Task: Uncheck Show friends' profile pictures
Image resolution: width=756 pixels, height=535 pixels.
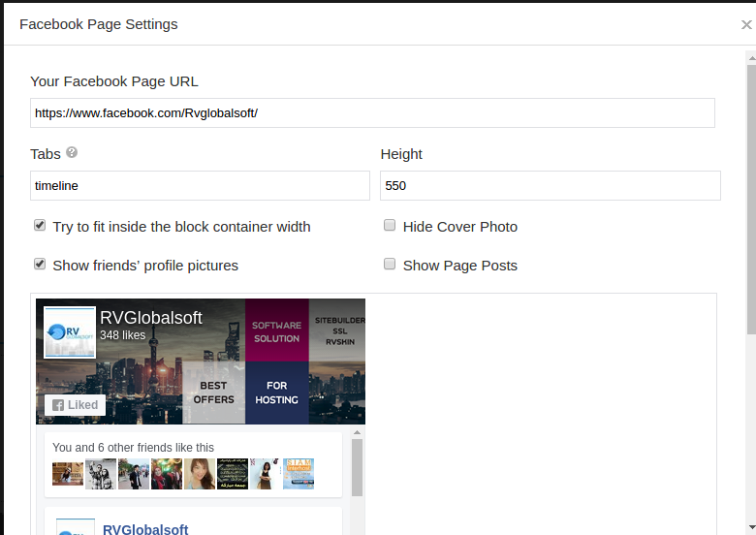Action: (40, 264)
